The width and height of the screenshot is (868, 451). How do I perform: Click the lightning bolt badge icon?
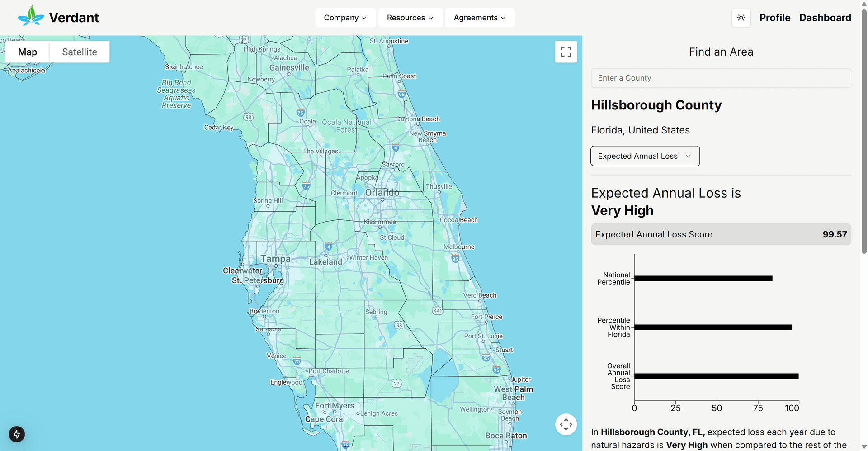17,434
